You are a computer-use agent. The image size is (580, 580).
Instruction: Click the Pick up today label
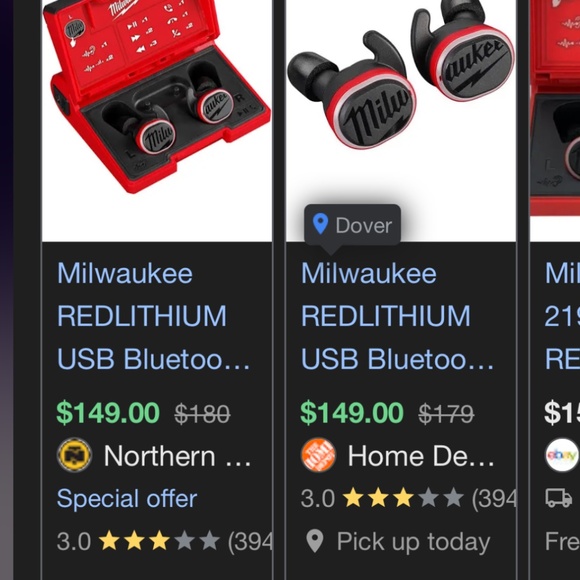414,542
